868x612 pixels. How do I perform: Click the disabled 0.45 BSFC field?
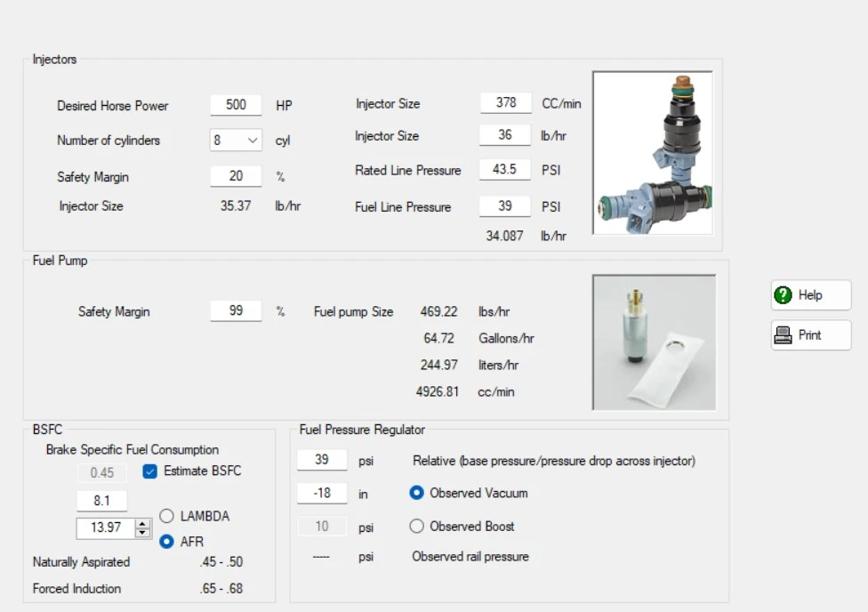tap(102, 472)
